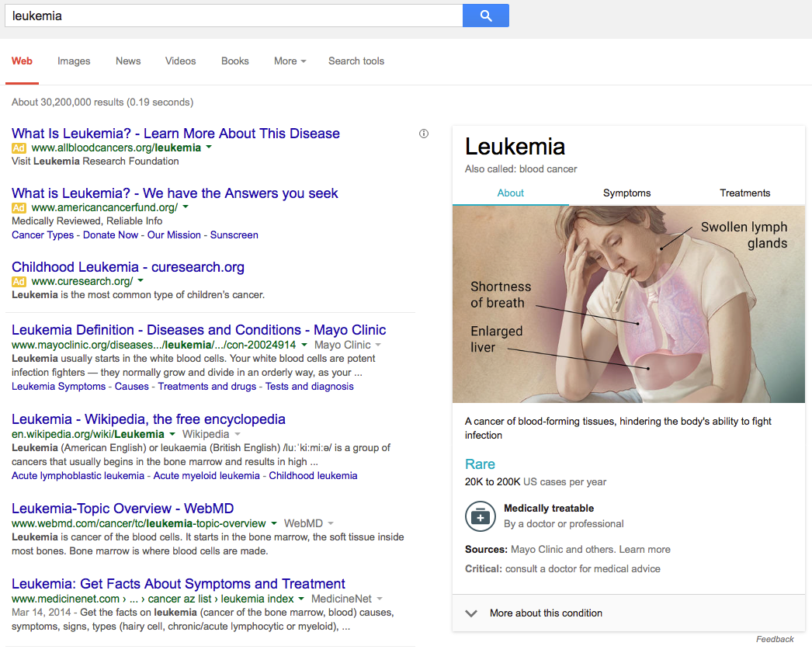Click the Cancer Types sitelink

coord(43,235)
